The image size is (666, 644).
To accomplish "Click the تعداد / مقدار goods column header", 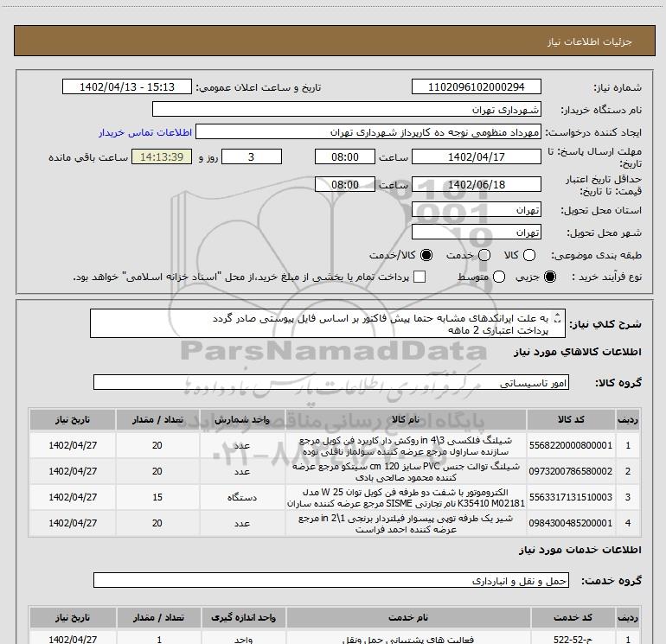I will [x=157, y=419].
